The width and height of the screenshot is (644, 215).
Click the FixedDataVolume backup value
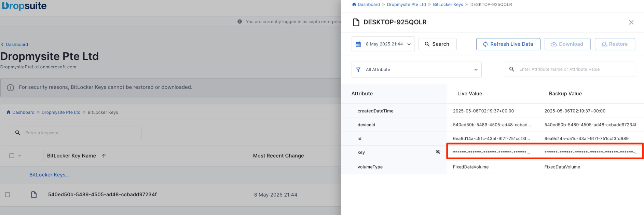click(562, 167)
